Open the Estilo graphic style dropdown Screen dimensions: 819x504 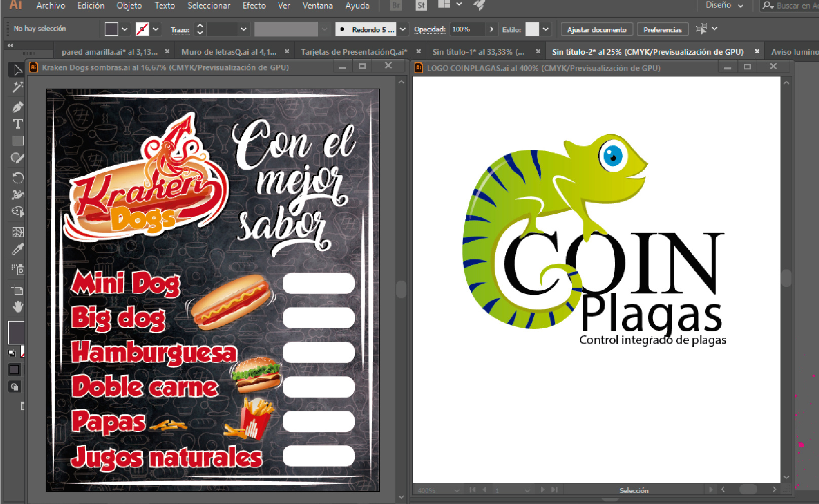point(546,29)
